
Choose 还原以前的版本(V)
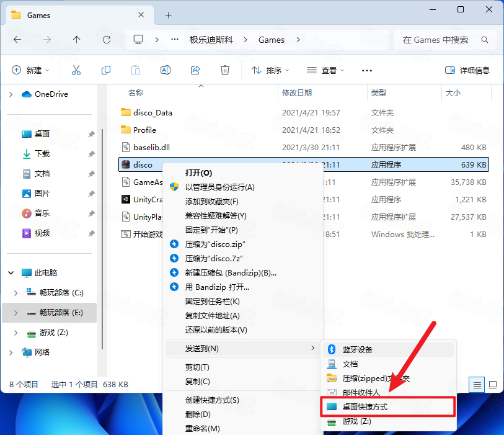244,330
